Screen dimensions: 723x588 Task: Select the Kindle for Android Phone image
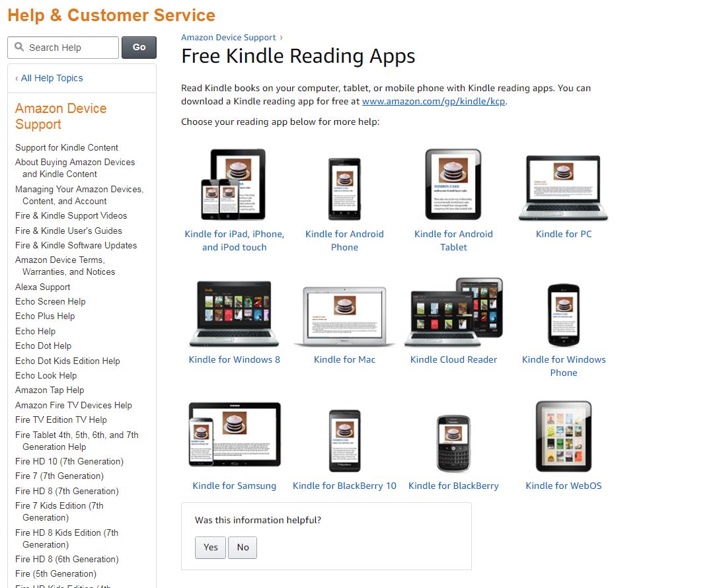344,189
